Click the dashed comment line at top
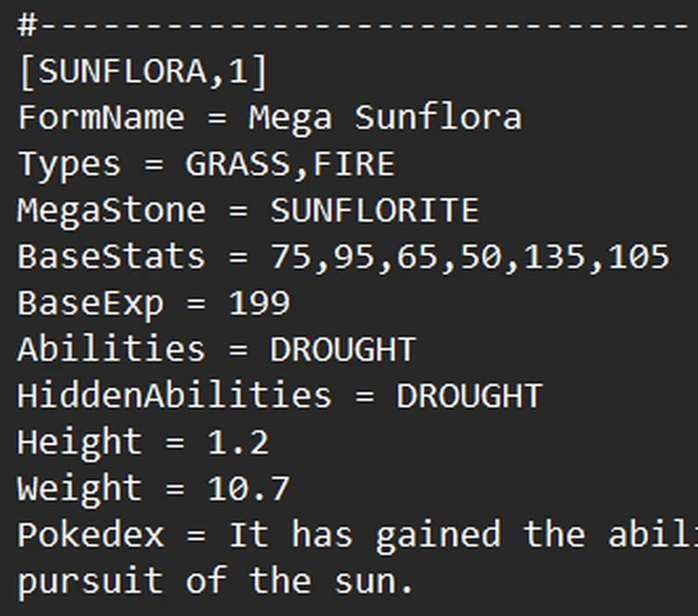 click(x=351, y=26)
